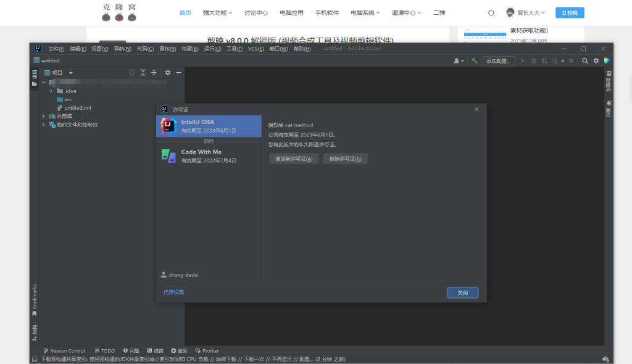The width and height of the screenshot is (632, 364).
Task: Click the Profiler run icon in toolbar
Action: tap(555, 61)
